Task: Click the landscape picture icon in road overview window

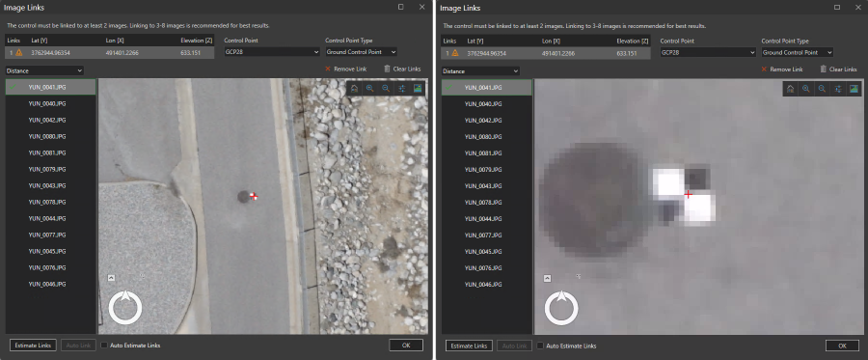Action: (x=418, y=88)
